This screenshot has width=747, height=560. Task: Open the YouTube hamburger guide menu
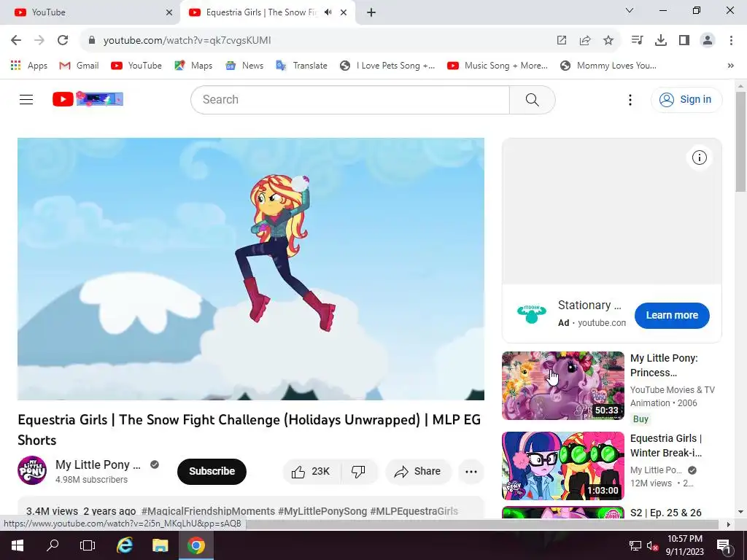[x=26, y=99]
